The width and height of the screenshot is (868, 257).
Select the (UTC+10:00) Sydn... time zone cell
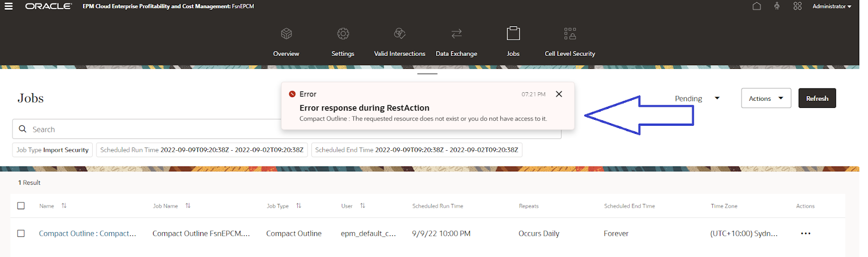coord(744,233)
